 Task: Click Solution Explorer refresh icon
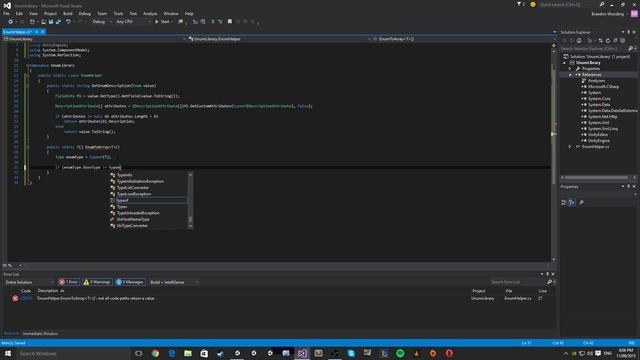pos(608,40)
